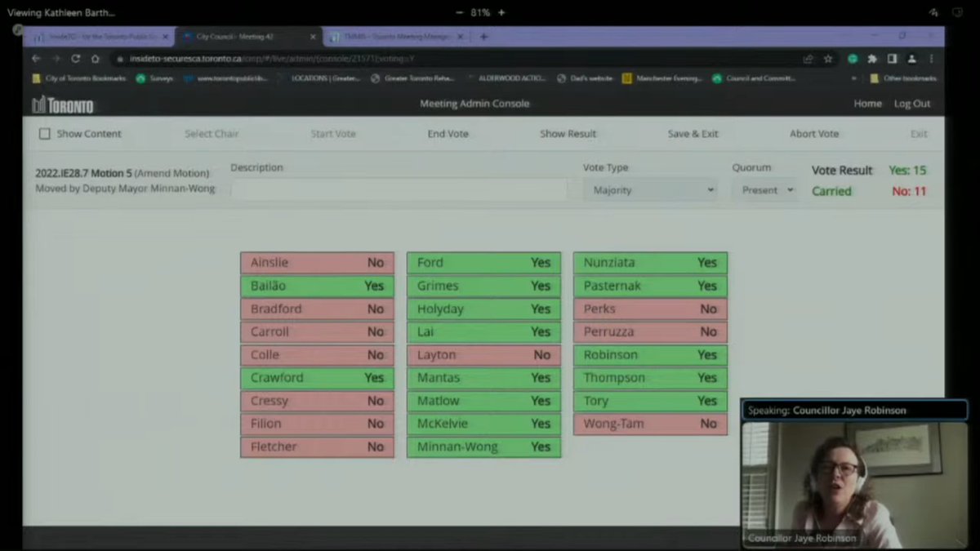Click the Log Out link

(x=912, y=104)
